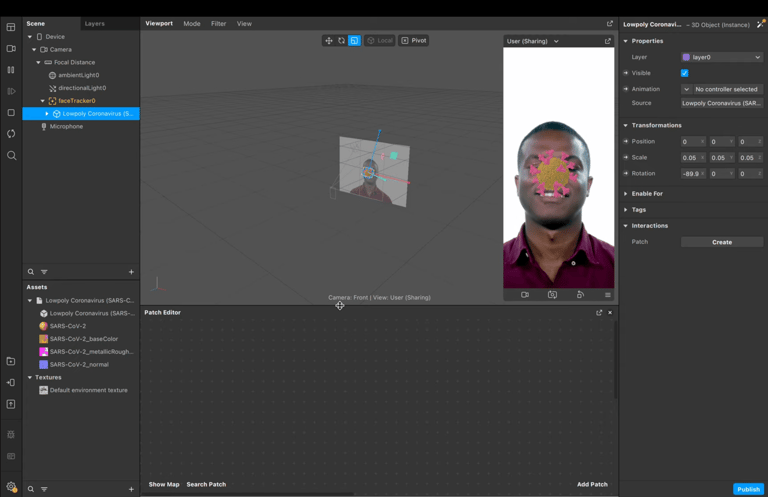This screenshot has width=768, height=497.
Task: Switch to the Scene tab
Action: click(36, 24)
